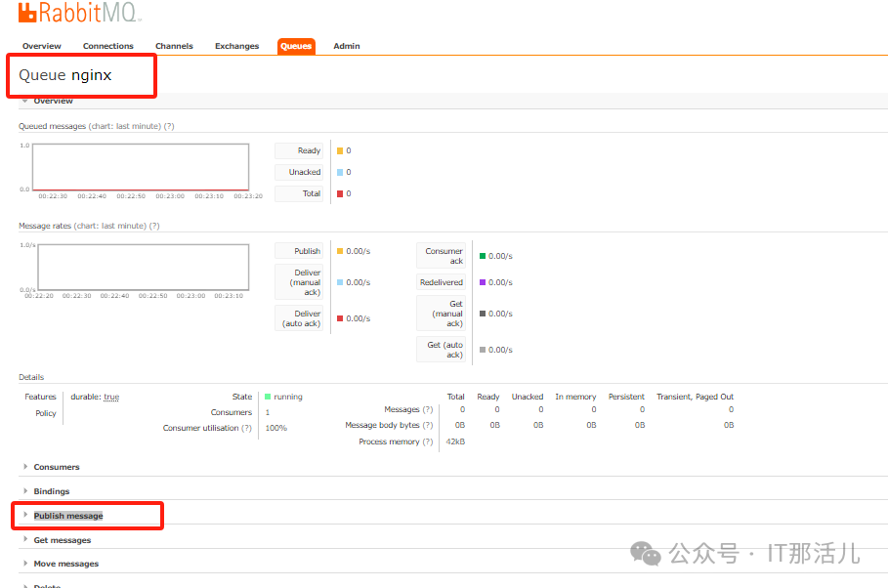
Task: Click the Queue nginx page heading
Action: point(65,75)
